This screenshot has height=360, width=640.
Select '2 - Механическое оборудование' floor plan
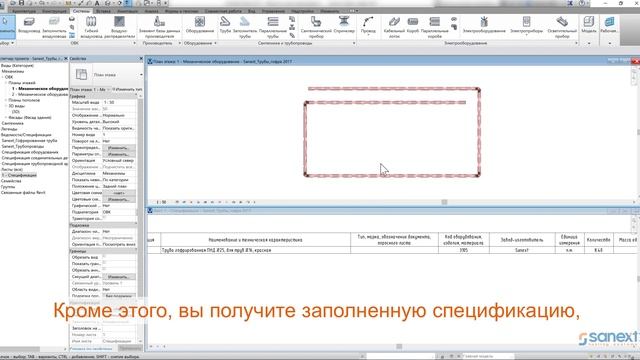[40, 94]
